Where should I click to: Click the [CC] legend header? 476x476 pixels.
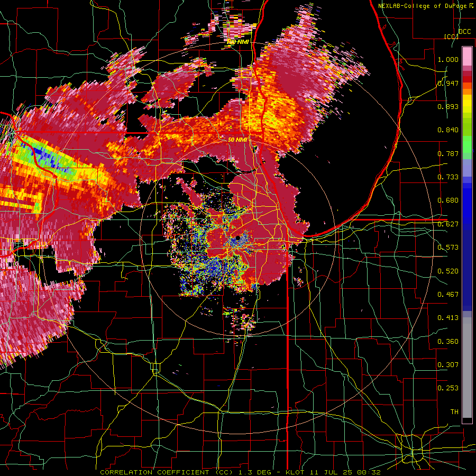pos(452,36)
